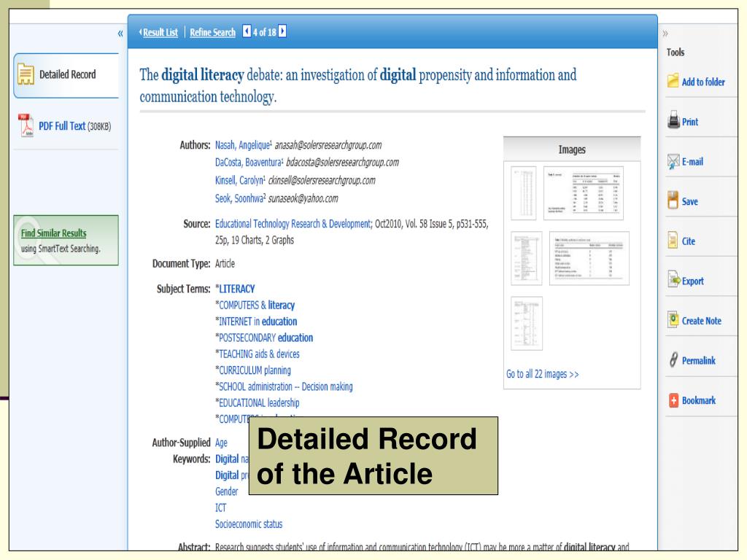Click keyword Gender

click(x=226, y=491)
